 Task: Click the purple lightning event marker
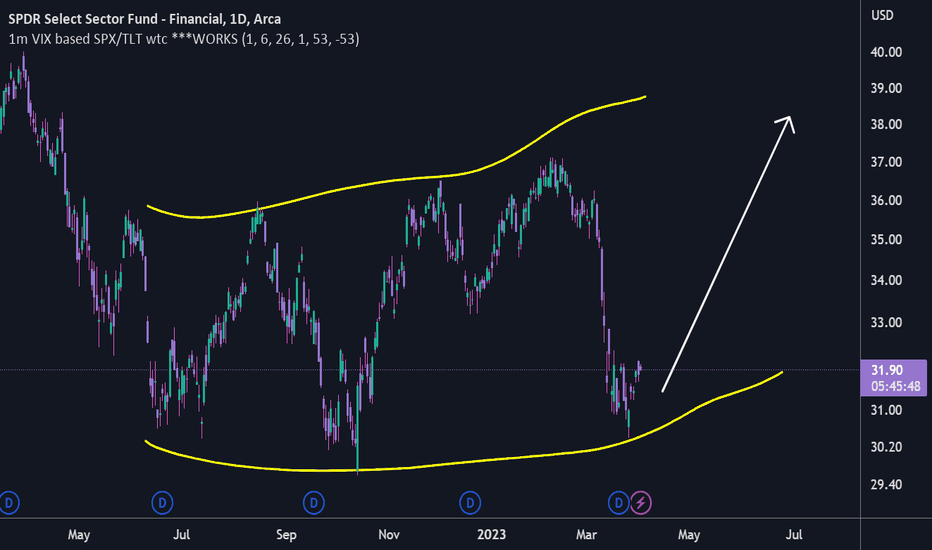(x=641, y=503)
